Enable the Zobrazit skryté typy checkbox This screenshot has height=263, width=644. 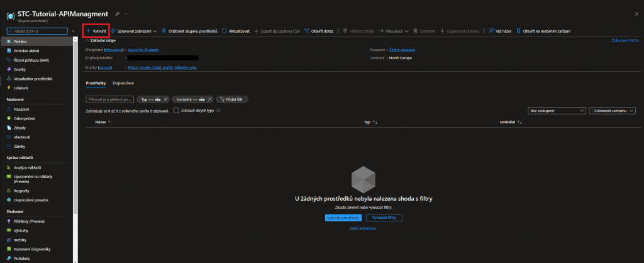176,110
